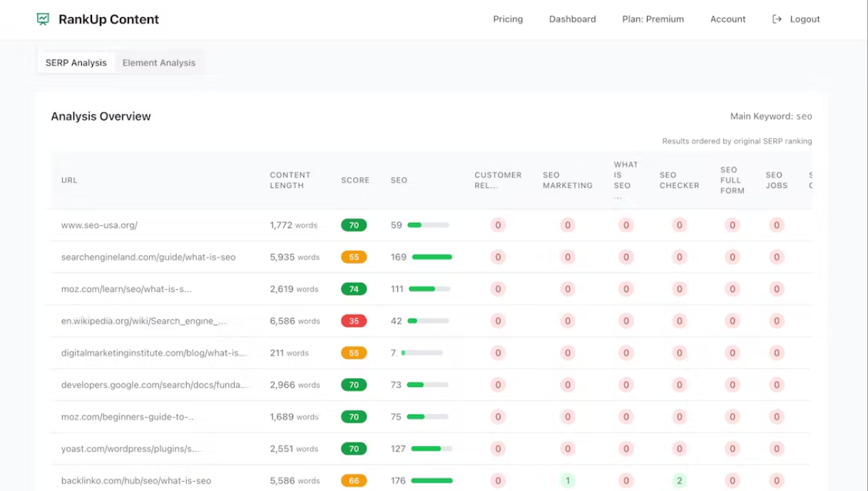Select the Content Length column header
Viewport: 868px width, 491px height.
pyautogui.click(x=290, y=180)
